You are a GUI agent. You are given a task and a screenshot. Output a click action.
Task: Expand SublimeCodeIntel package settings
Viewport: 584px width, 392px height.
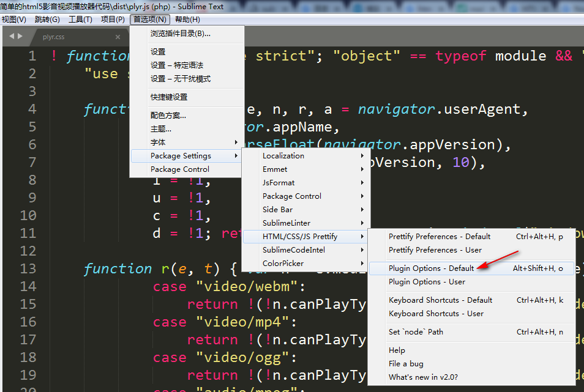pyautogui.click(x=305, y=250)
